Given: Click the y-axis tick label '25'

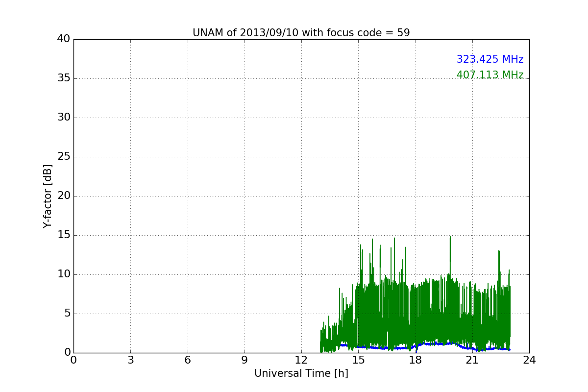Looking at the screenshot, I should [x=64, y=157].
